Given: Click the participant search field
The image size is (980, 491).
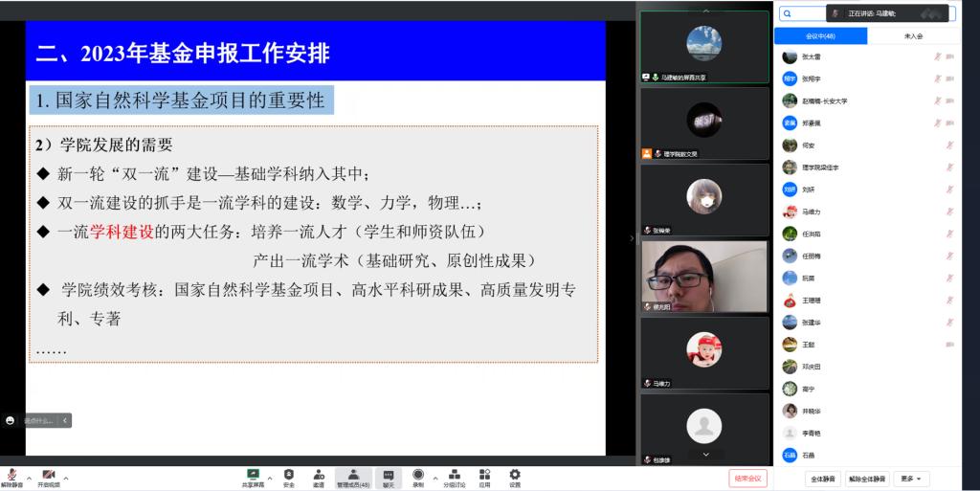Looking at the screenshot, I should coord(804,13).
